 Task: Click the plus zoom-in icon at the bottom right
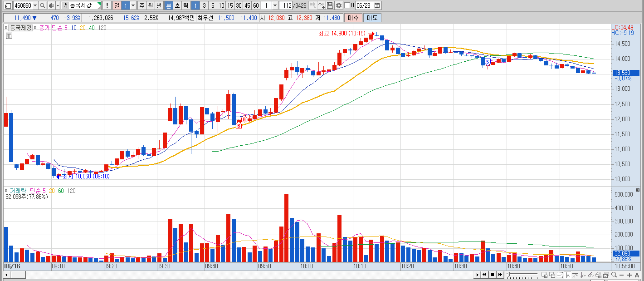(x=629, y=275)
